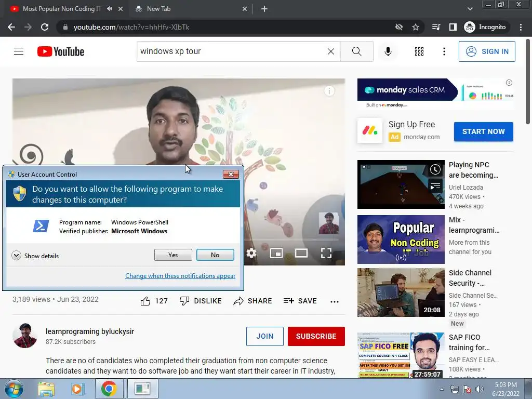Click third-party cookie blocking eye icon
Image resolution: width=532 pixels, height=399 pixels.
coord(399,27)
